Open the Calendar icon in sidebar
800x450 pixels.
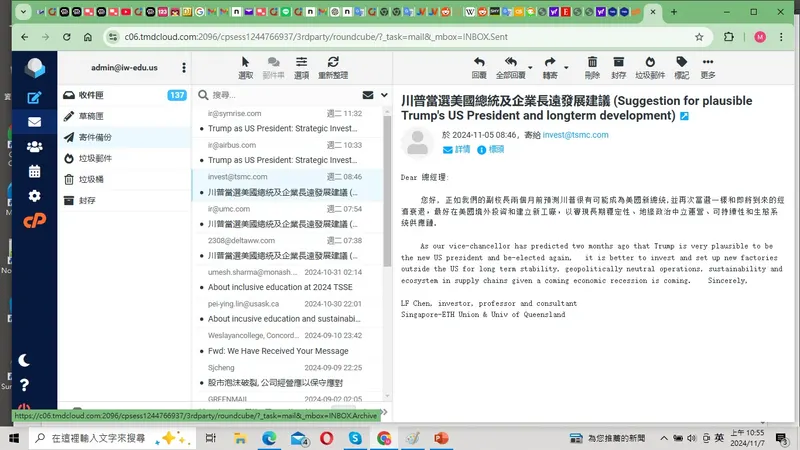34,171
